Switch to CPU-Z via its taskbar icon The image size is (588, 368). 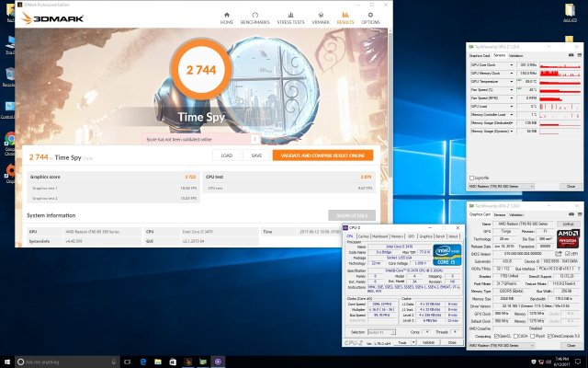[x=218, y=362]
